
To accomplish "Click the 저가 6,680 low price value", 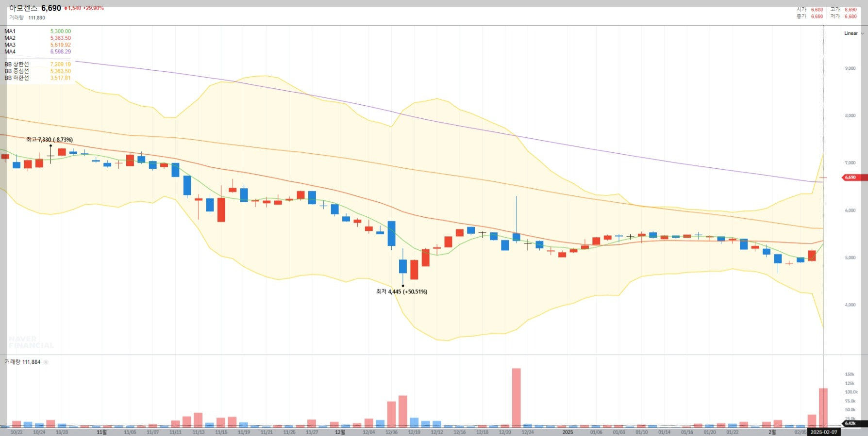I will (851, 16).
